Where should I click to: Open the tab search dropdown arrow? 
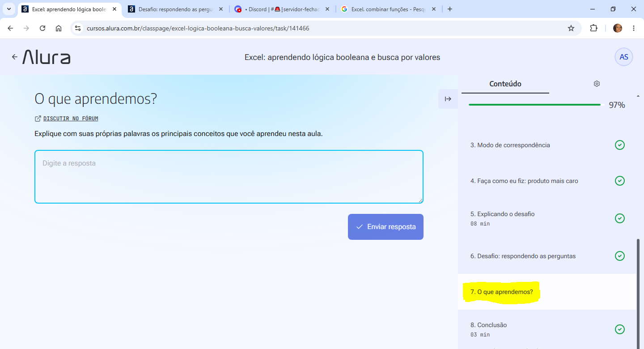[x=8, y=9]
